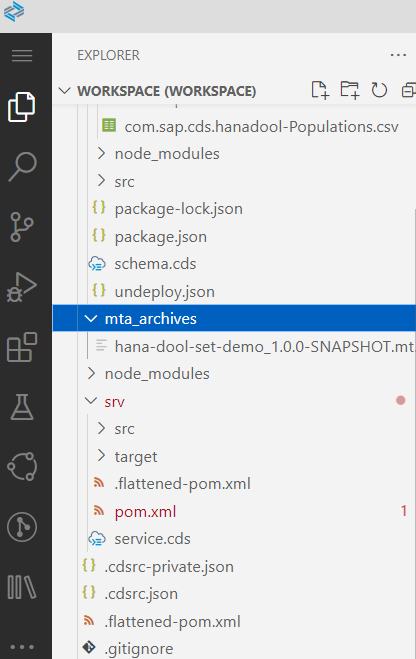This screenshot has width=416, height=659.
Task: Open Explorer more actions ellipsis
Action: [398, 55]
